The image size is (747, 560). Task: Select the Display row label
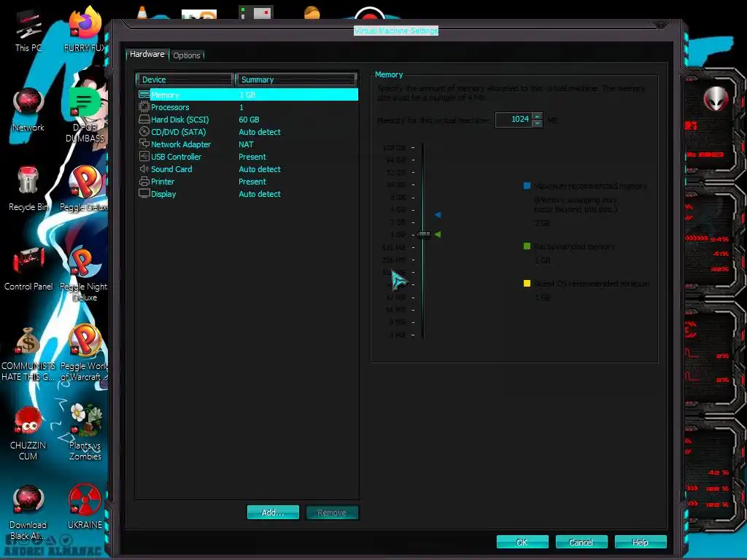[163, 194]
